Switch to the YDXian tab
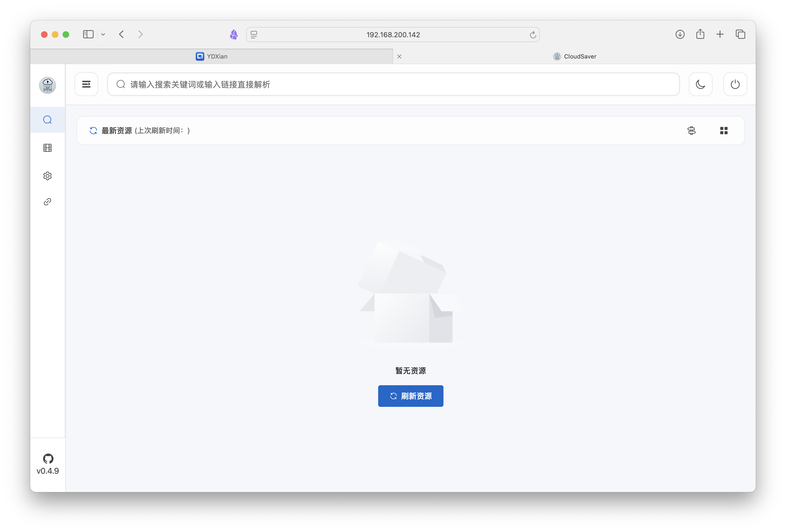Viewport: 786px width, 532px height. click(212, 56)
